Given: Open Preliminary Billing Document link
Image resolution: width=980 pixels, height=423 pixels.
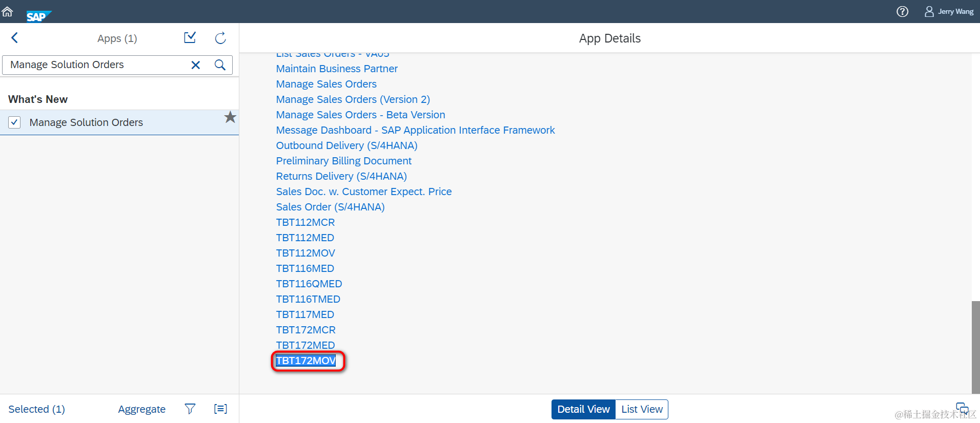Looking at the screenshot, I should point(343,161).
